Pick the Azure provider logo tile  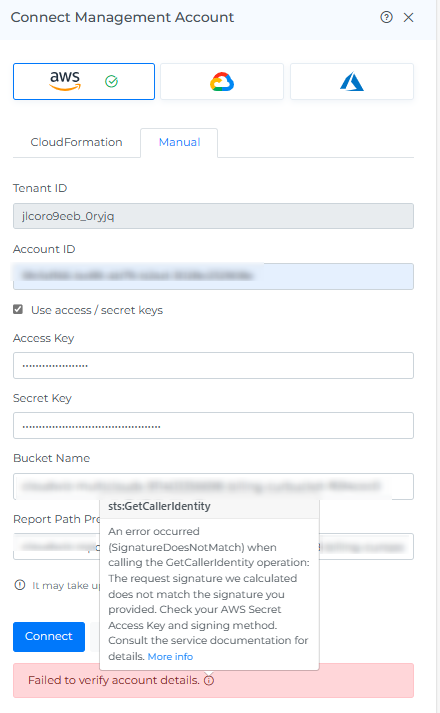coord(352,82)
